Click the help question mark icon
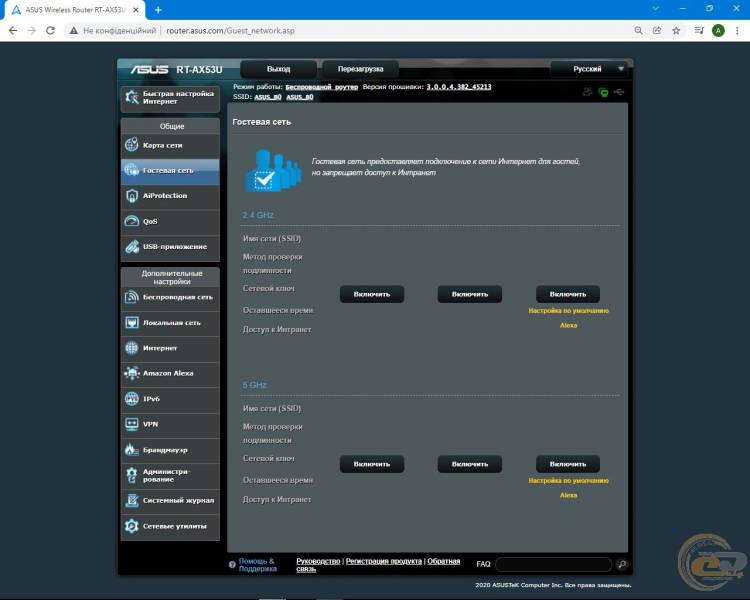Viewport: 750px width, 600px height. tap(232, 565)
